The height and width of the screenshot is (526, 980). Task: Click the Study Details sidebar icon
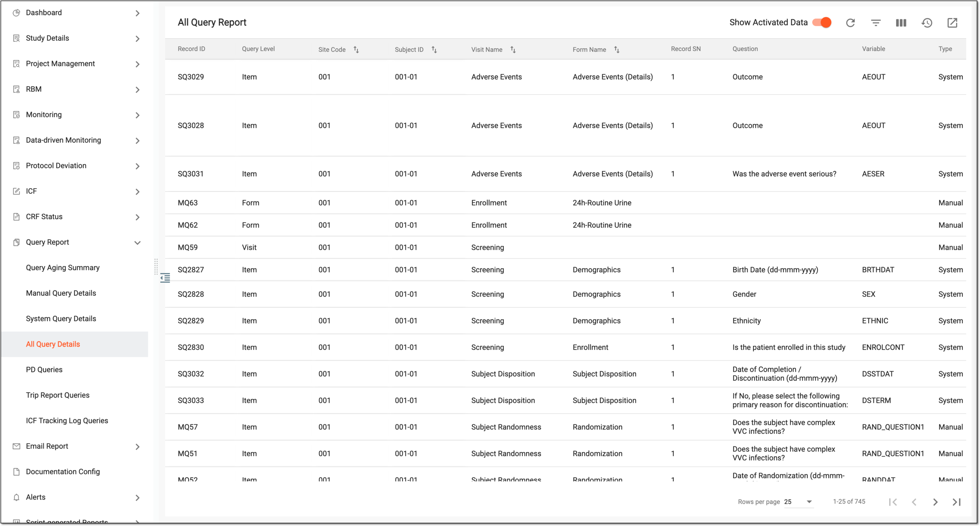click(x=16, y=38)
